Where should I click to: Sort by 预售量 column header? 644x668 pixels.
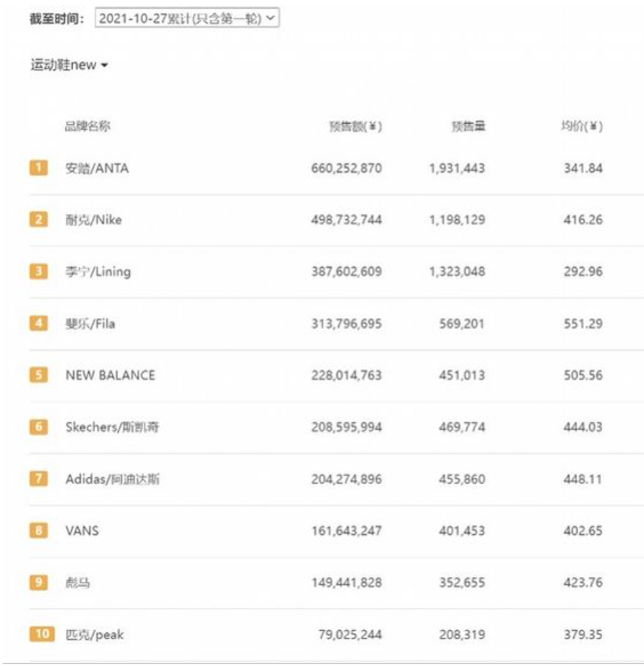point(467,127)
